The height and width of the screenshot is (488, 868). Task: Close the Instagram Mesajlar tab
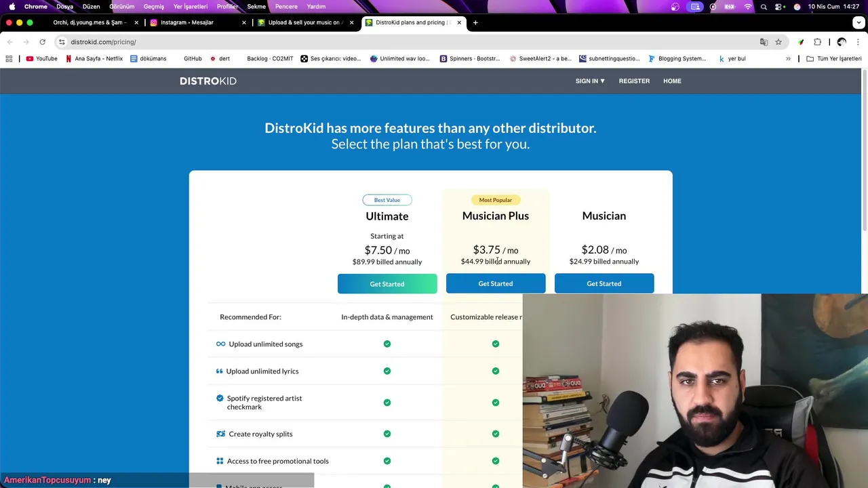coord(244,22)
